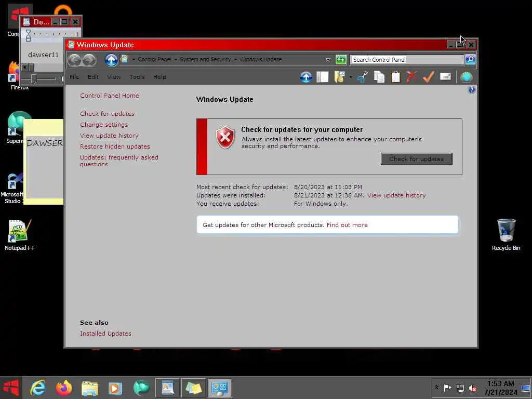Click the folder options toolbar icon
The height and width of the screenshot is (399, 532).
pyautogui.click(x=340, y=77)
